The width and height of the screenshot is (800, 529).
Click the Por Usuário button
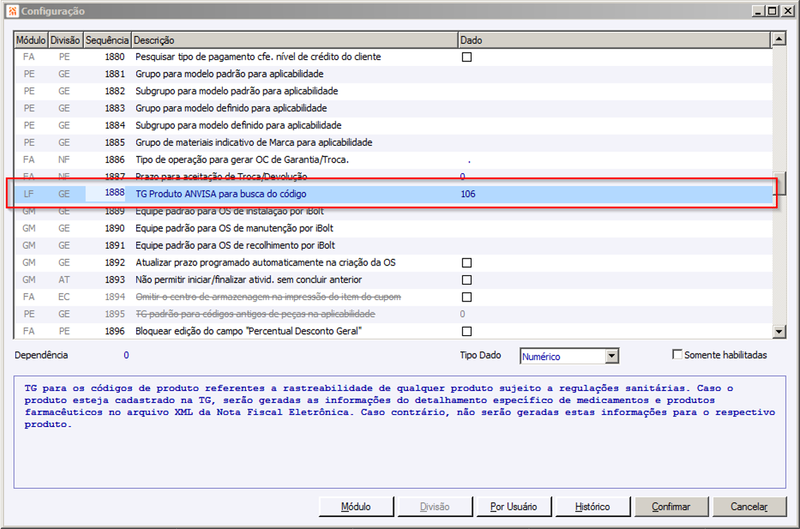coord(514,507)
